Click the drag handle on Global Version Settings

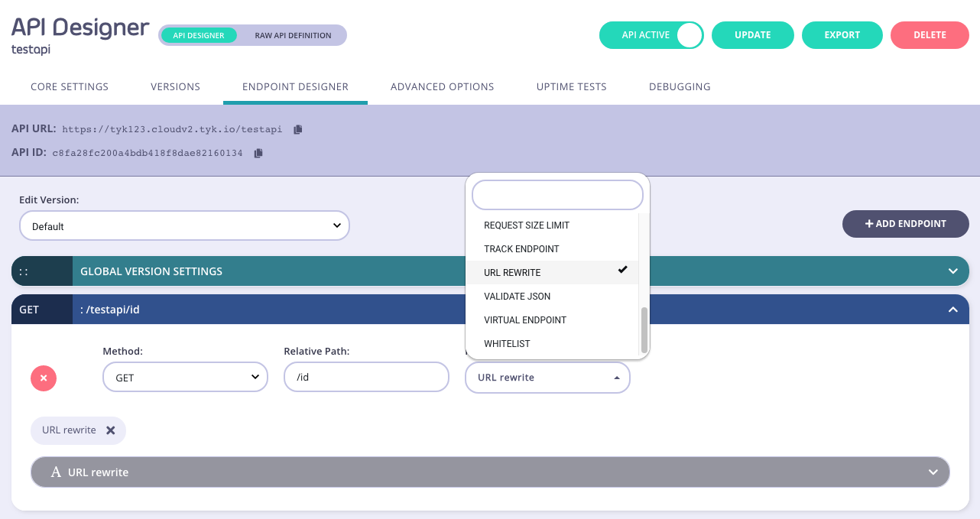pos(24,271)
